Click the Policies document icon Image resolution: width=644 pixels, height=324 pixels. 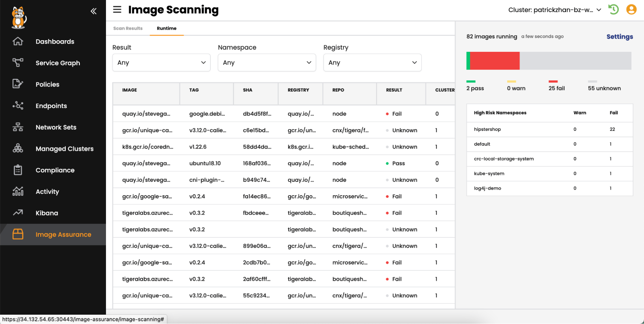click(x=18, y=84)
